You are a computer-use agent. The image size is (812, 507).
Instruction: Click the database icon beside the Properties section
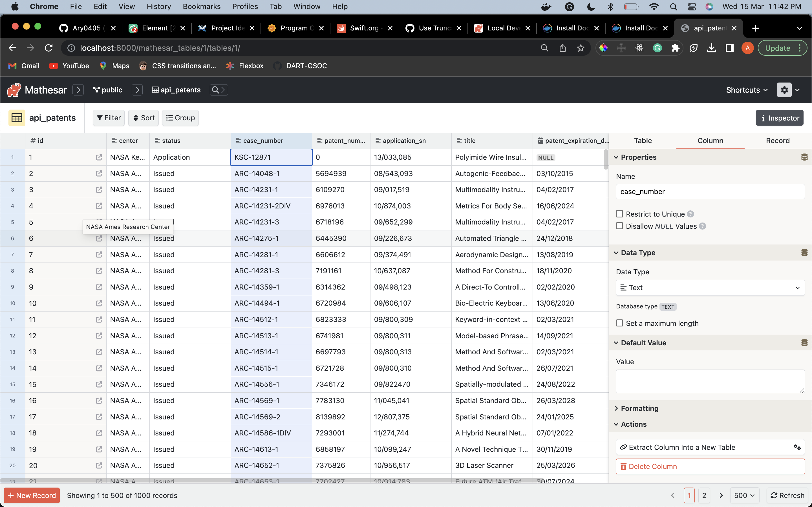coord(804,157)
